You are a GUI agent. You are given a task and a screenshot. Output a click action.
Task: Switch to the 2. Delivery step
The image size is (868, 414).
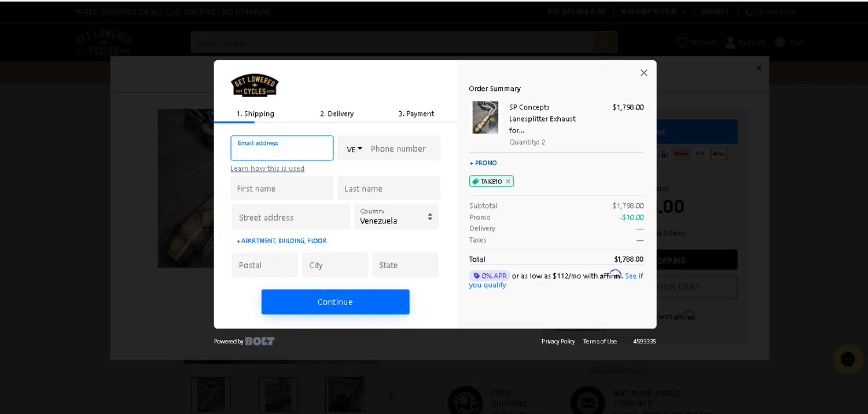[337, 113]
